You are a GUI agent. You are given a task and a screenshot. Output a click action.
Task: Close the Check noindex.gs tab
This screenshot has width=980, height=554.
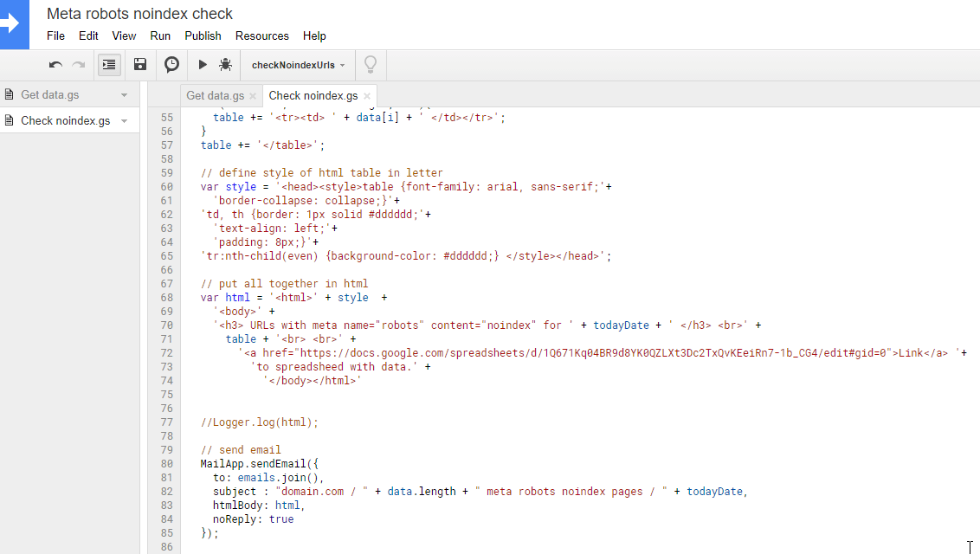(x=367, y=95)
